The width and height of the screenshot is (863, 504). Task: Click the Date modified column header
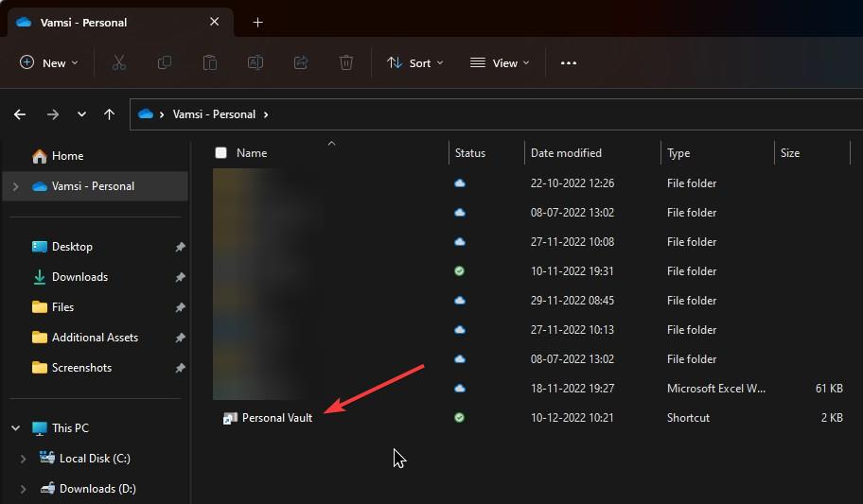pos(566,153)
